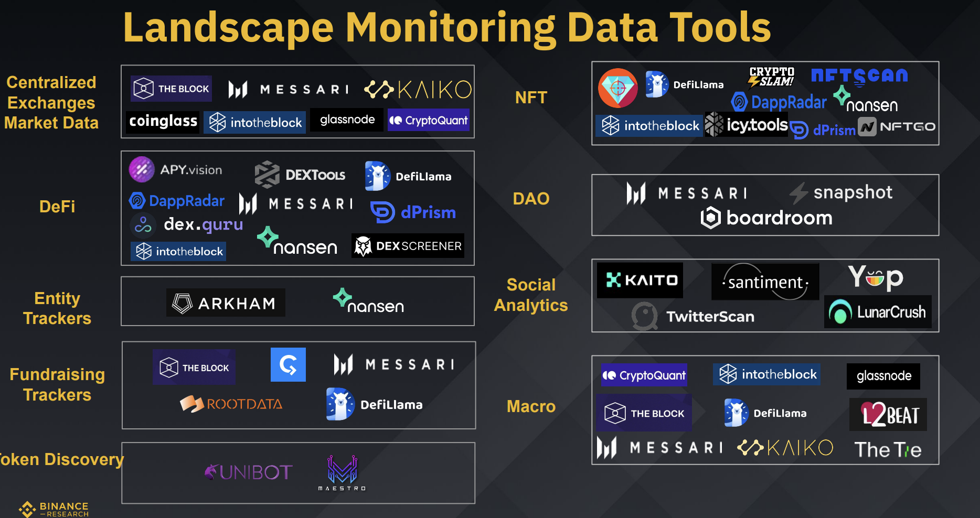This screenshot has height=518, width=980.
Task: Click glassnode logo in Macro box
Action: pyautogui.click(x=883, y=376)
